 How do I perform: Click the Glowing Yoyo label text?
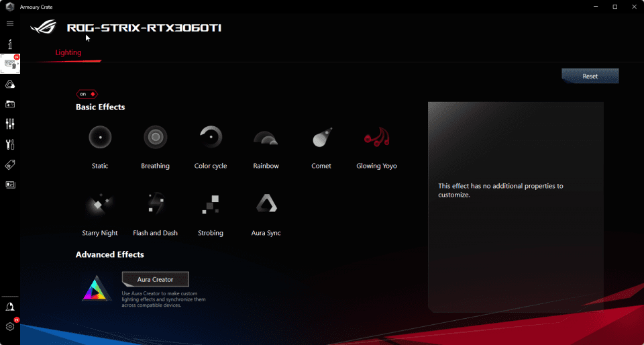[376, 166]
